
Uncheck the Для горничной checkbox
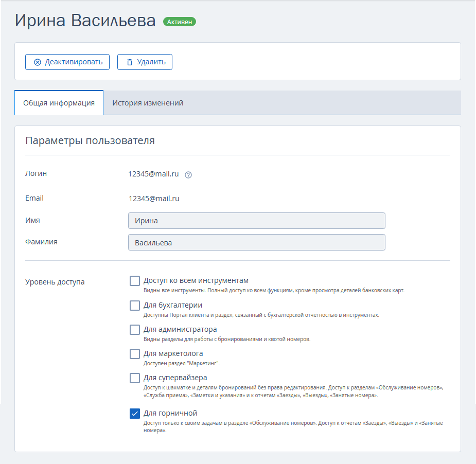click(135, 413)
